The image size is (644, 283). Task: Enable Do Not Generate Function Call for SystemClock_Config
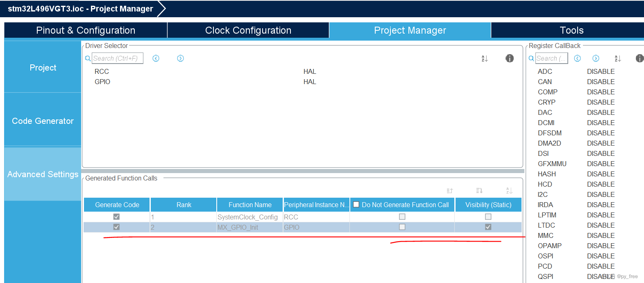click(x=402, y=217)
